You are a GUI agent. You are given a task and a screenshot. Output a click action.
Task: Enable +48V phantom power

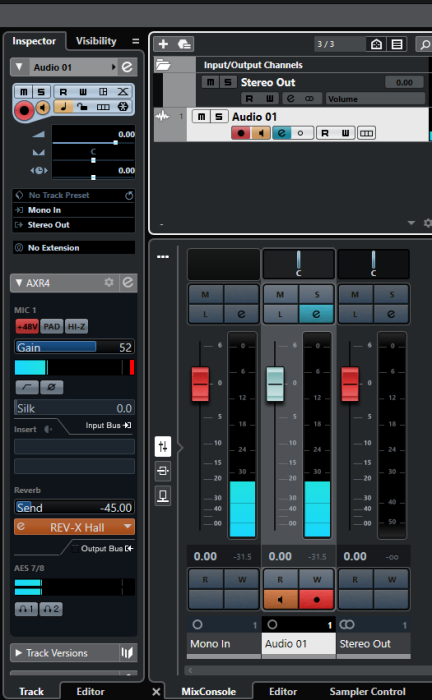(27, 326)
